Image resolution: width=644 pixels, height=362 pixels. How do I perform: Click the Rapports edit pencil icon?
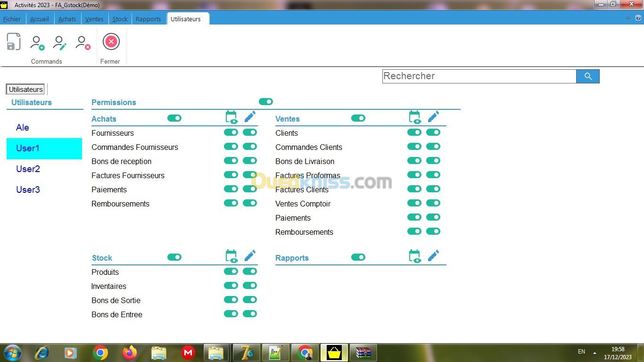coord(433,256)
